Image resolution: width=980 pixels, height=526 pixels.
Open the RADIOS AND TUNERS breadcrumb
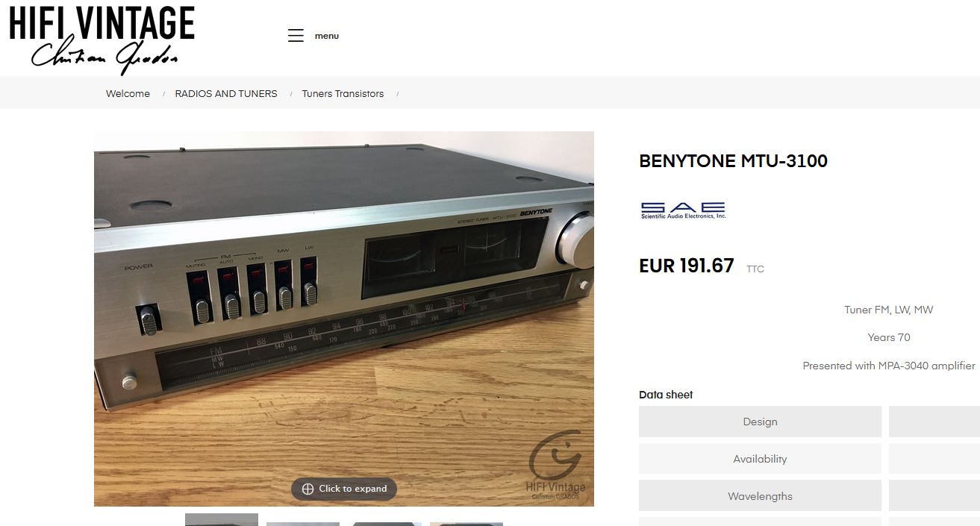click(226, 93)
